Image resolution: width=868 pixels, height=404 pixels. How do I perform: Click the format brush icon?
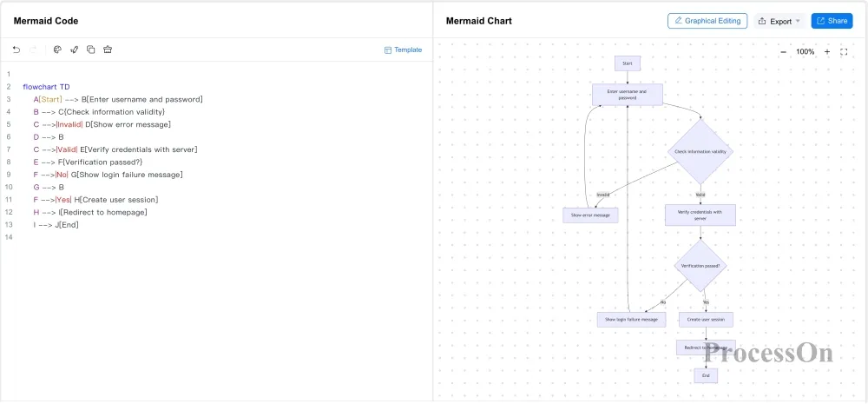pyautogui.click(x=74, y=50)
